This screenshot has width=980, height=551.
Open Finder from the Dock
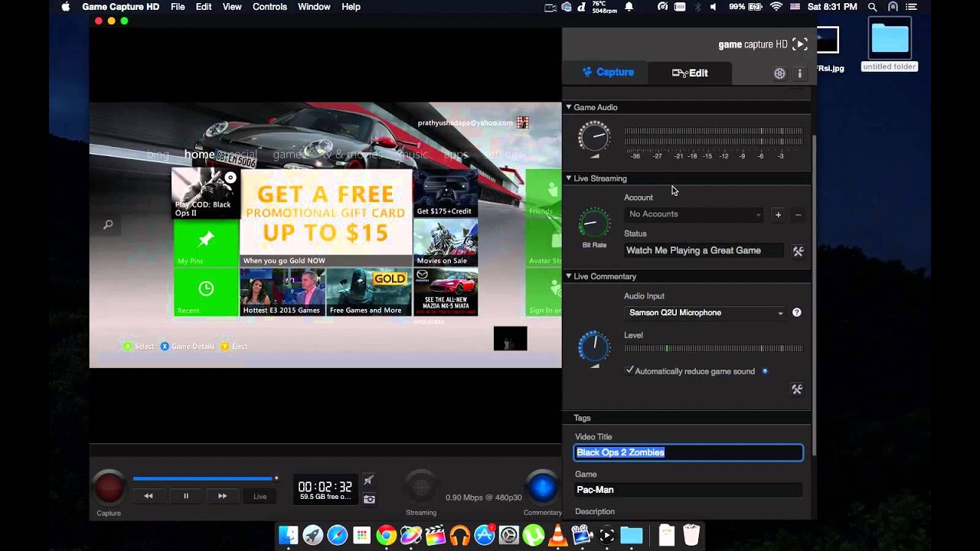tap(288, 535)
